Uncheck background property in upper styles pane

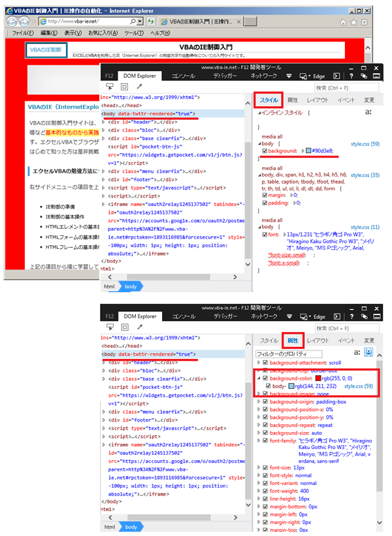[265, 151]
